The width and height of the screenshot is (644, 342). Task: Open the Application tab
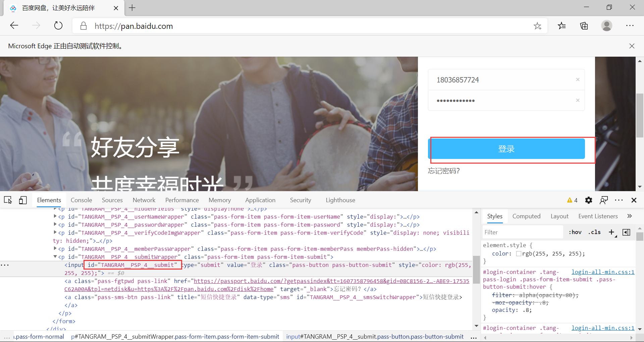[260, 200]
